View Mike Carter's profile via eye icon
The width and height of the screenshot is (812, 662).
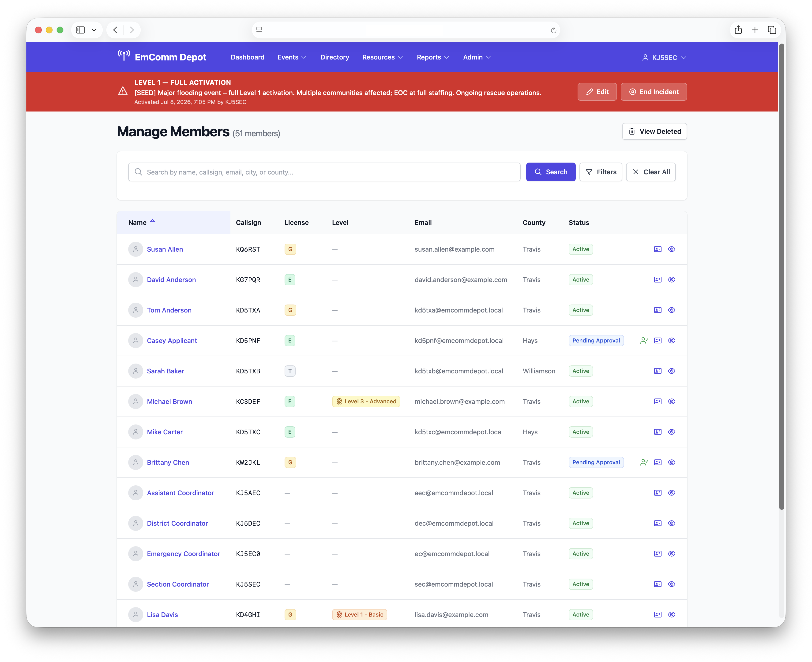(672, 432)
